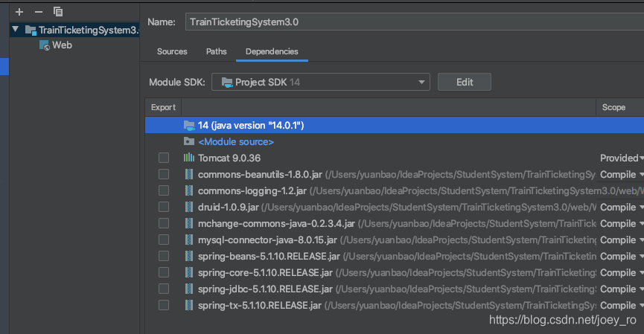
Task: Select the Tomcat 9.0.36 dependency row
Action: pos(395,158)
